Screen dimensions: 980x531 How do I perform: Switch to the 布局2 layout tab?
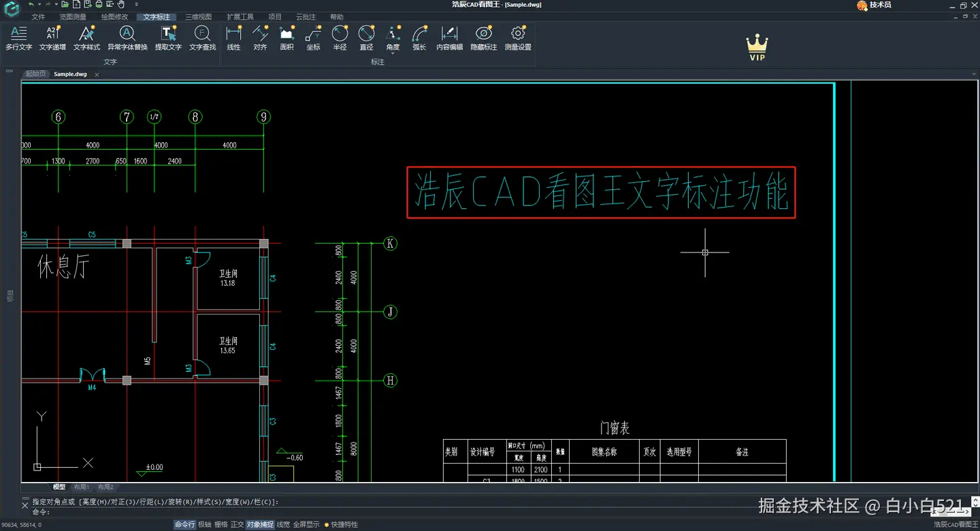[x=105, y=487]
